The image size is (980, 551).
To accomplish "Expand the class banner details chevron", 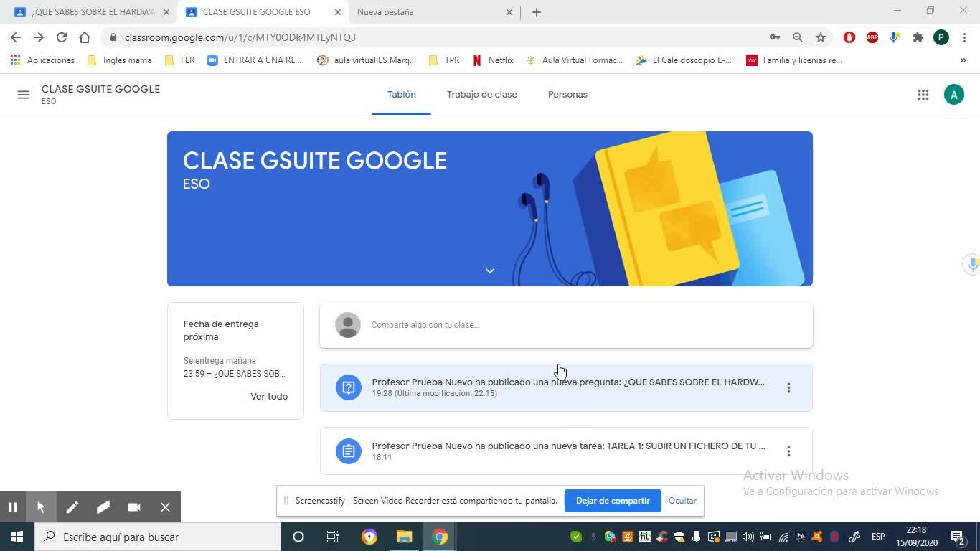I will coord(489,270).
